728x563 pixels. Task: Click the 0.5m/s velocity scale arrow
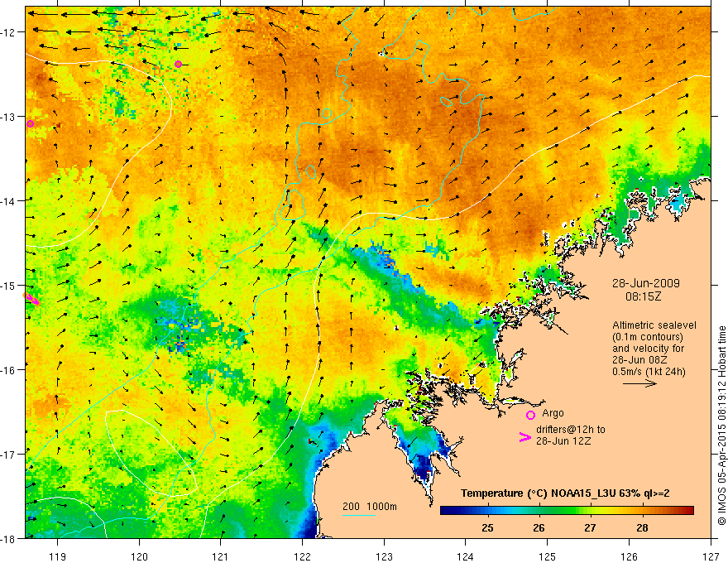click(x=639, y=383)
